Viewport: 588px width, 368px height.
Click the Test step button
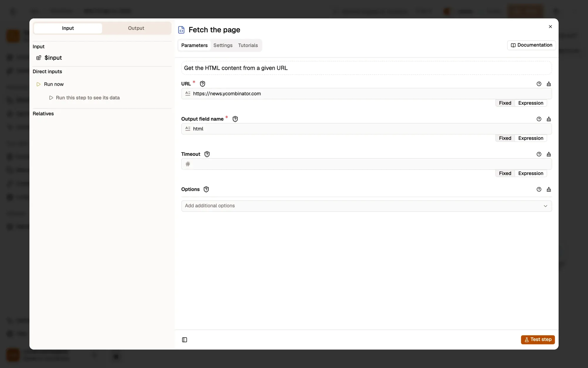click(538, 340)
